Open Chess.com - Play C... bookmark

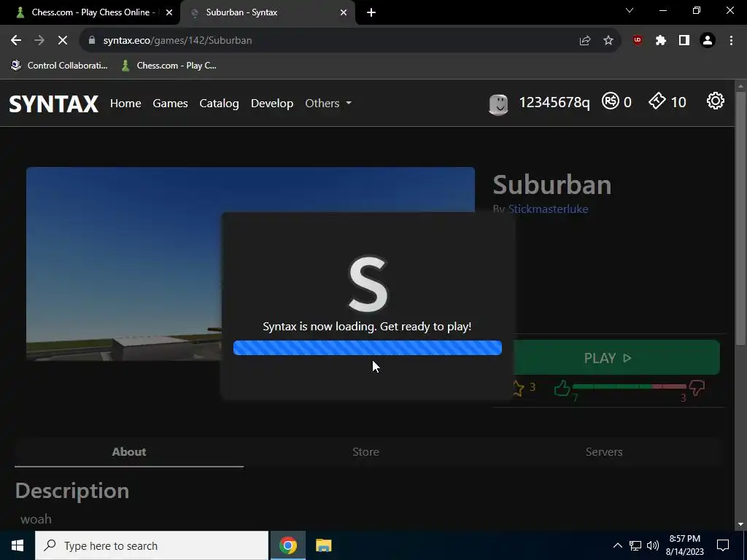click(169, 66)
